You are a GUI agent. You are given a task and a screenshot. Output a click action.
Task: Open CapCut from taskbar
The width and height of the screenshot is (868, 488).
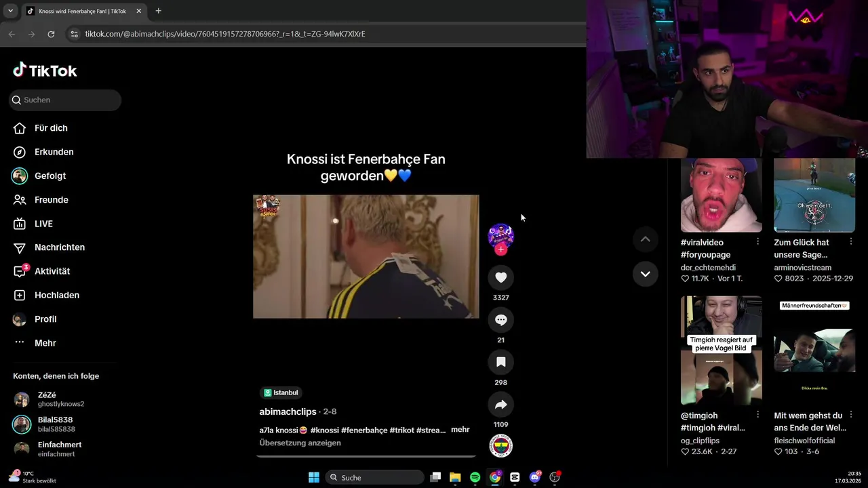[x=515, y=477]
